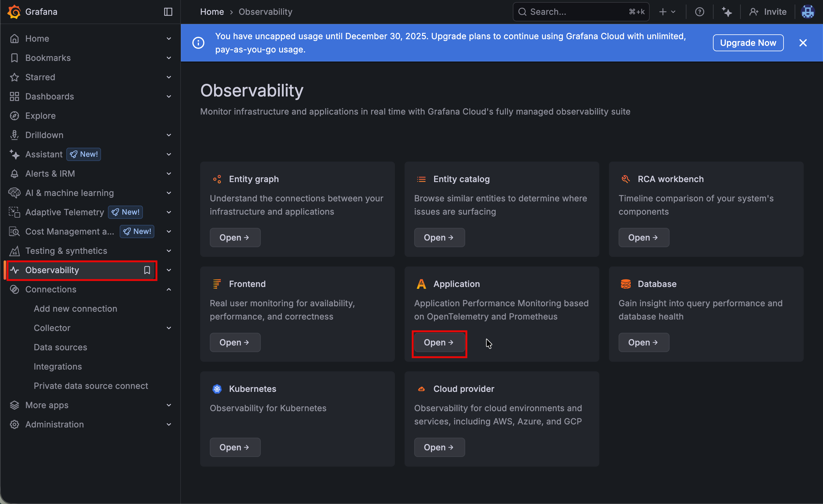823x504 pixels.
Task: Click the Database card icon
Action: (626, 284)
